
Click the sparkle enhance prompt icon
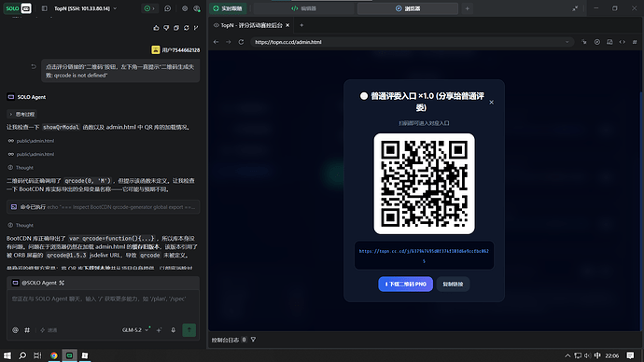point(159,330)
